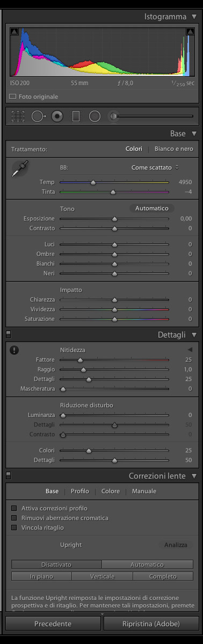Switch to the Profilo tab
203x644 pixels.
coord(80,491)
